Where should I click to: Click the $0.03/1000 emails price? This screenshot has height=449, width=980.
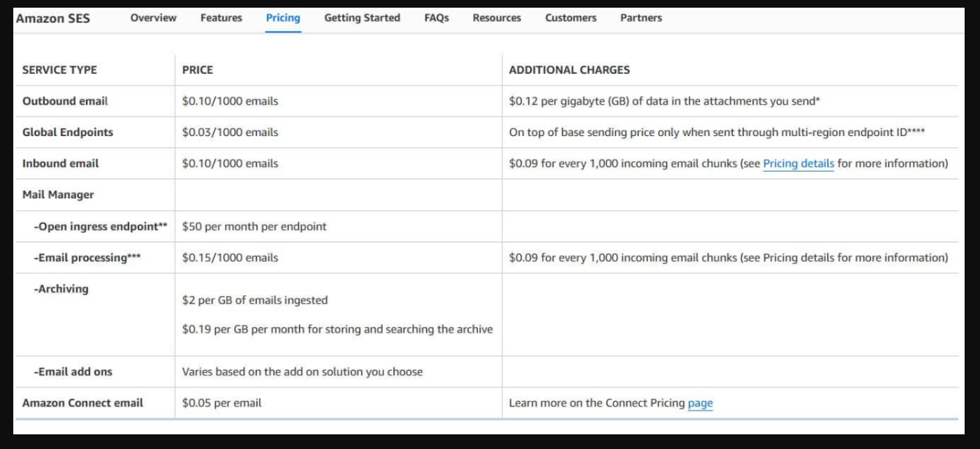230,132
